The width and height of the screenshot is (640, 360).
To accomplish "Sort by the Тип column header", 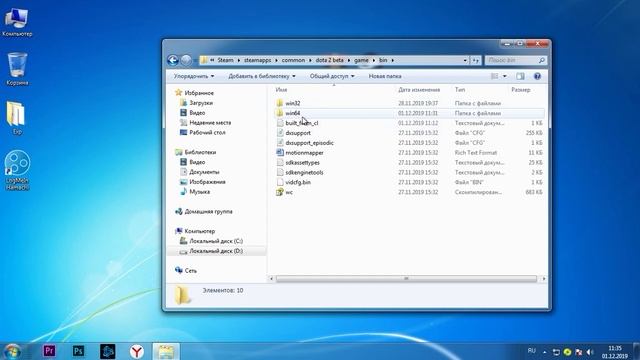I will click(x=460, y=90).
